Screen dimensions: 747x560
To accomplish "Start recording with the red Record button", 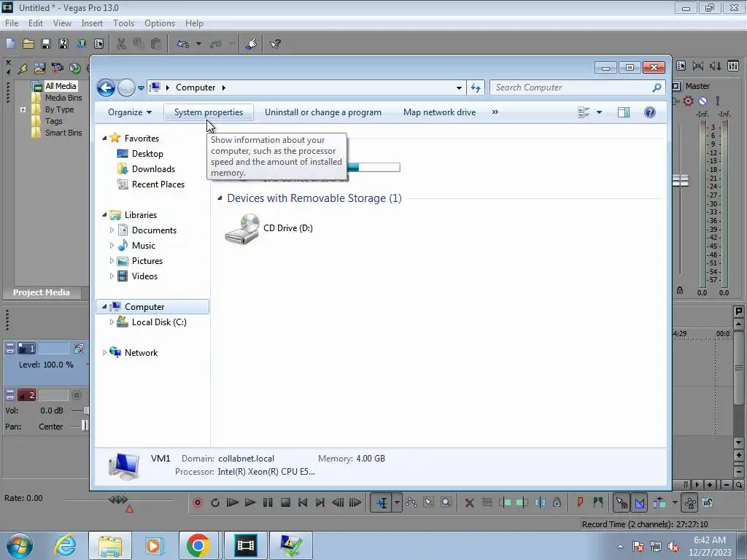I will [x=197, y=502].
